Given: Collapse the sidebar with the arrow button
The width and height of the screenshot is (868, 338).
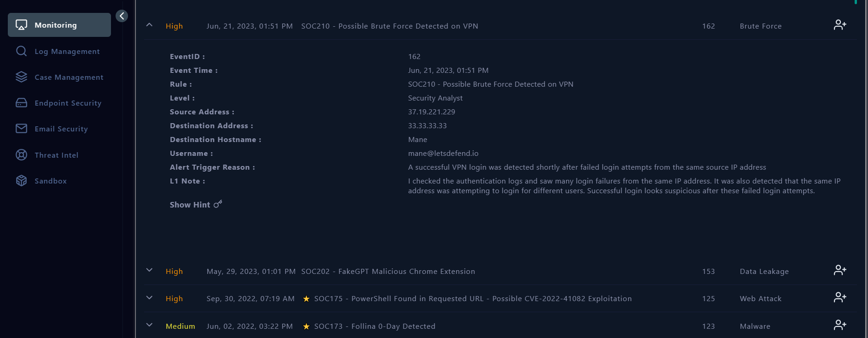Looking at the screenshot, I should pos(122,16).
